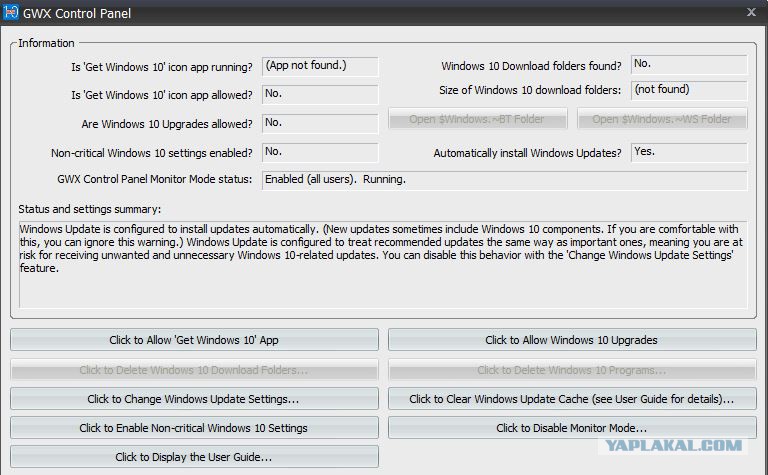Click to Allow Windows 10 Upgrades button
768x475 pixels.
(572, 340)
